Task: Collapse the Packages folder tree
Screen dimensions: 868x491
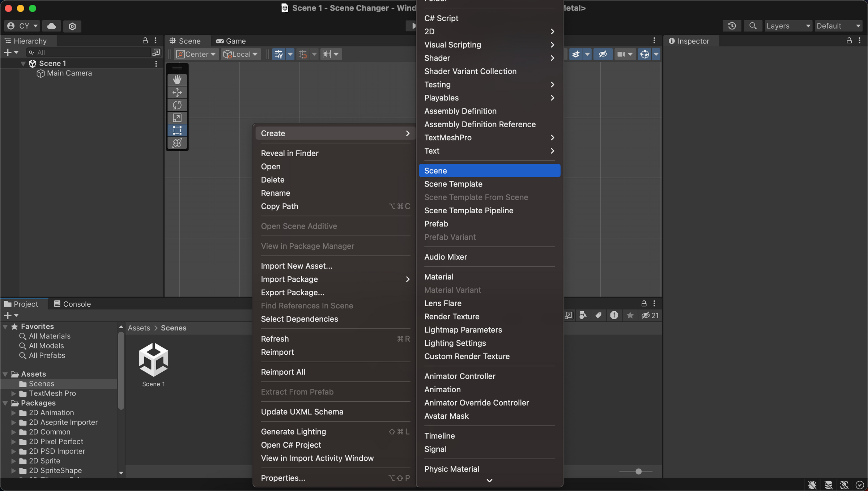Action: 5,403
